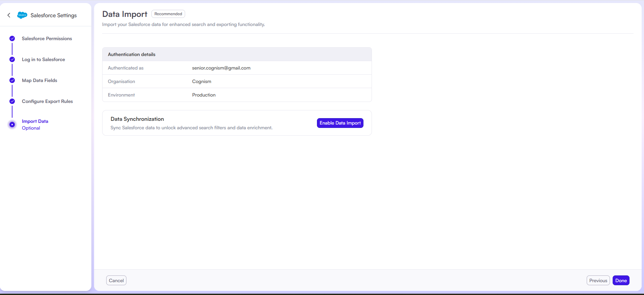Click the Production environment value
Viewport: 644px width, 295px height.
[x=204, y=95]
